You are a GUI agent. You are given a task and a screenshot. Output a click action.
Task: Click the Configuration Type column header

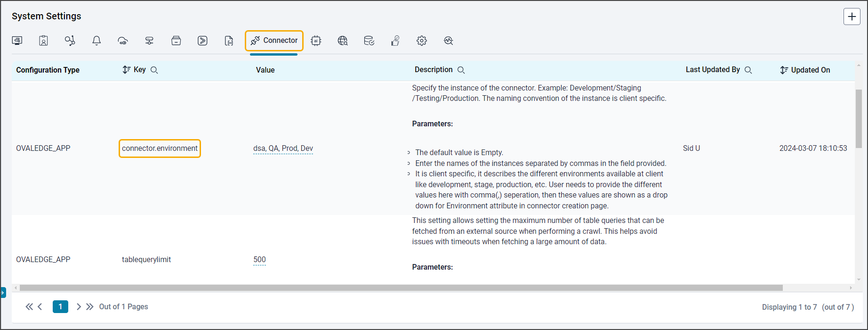click(x=48, y=70)
